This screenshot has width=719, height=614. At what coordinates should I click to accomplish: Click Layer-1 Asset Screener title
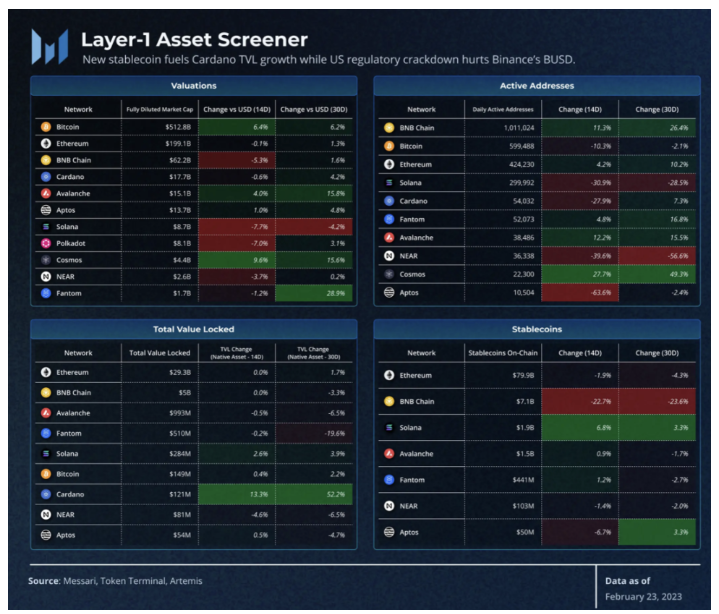tap(194, 40)
